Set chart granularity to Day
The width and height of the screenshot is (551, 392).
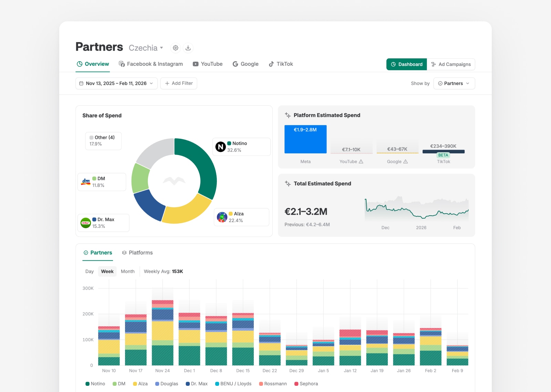[90, 271]
